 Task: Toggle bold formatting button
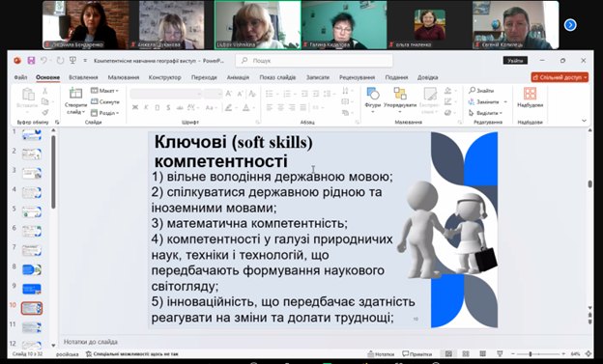click(x=135, y=107)
